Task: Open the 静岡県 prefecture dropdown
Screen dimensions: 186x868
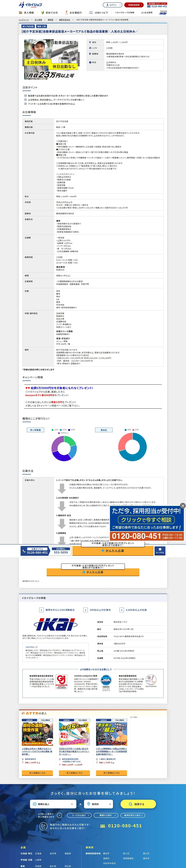Action: point(98,804)
